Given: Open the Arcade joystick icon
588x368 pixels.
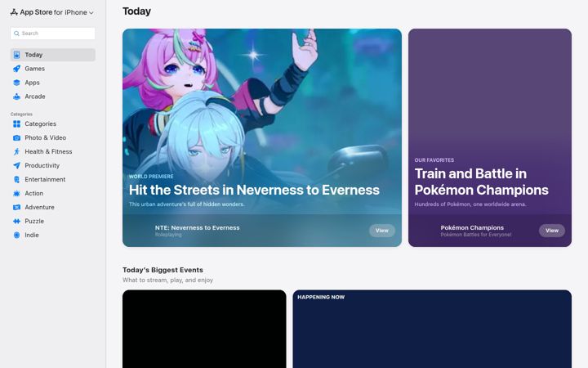Looking at the screenshot, I should tap(16, 96).
